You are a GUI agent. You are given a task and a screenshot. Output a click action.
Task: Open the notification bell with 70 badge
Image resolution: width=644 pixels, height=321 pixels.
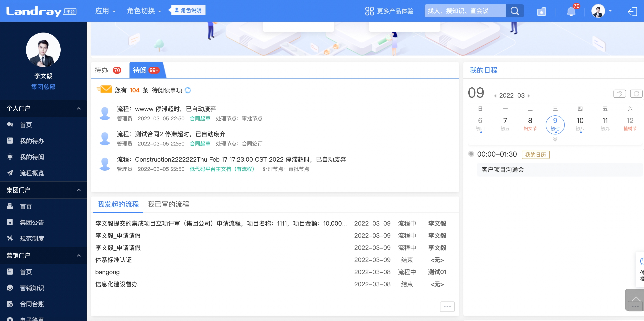pos(571,11)
